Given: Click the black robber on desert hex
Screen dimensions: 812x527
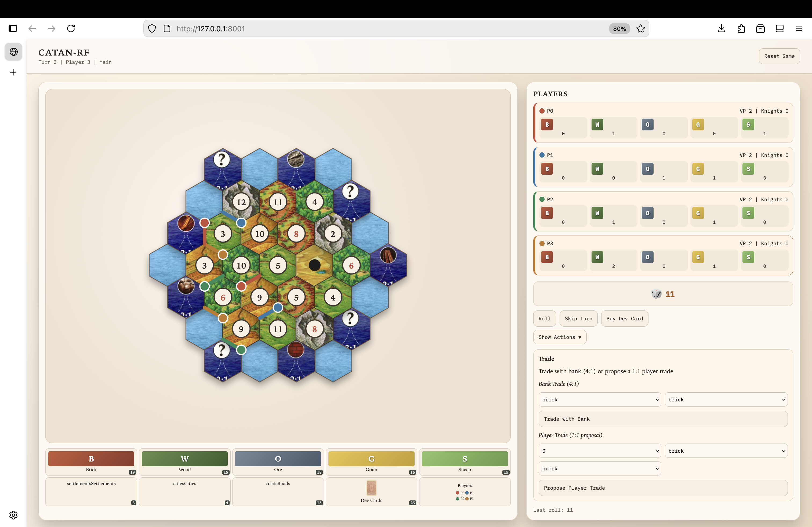Looking at the screenshot, I should [314, 265].
